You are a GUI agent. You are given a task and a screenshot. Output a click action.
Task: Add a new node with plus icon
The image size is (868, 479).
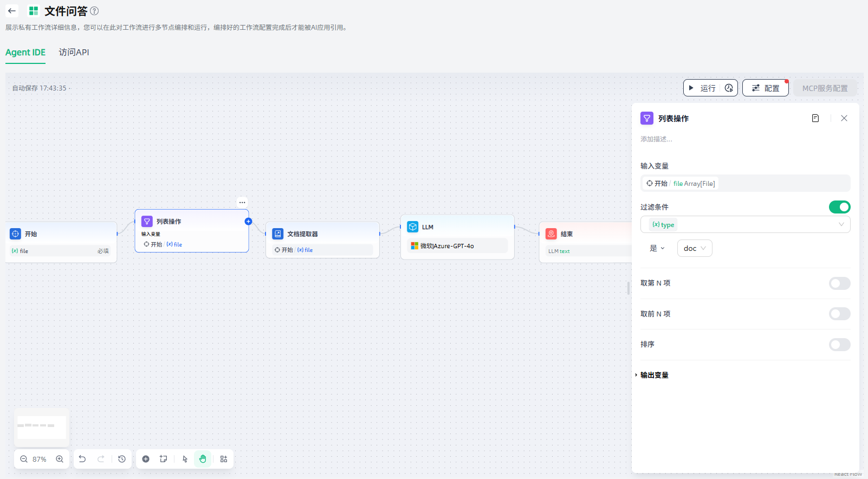146,459
